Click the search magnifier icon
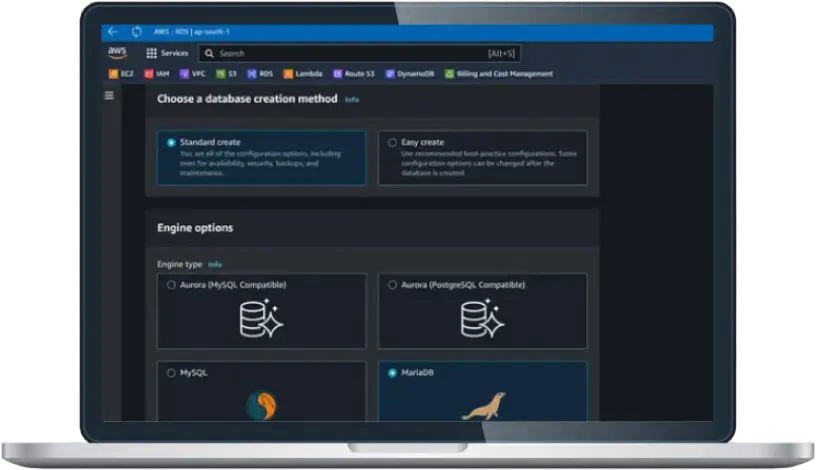The width and height of the screenshot is (816, 470). point(209,53)
